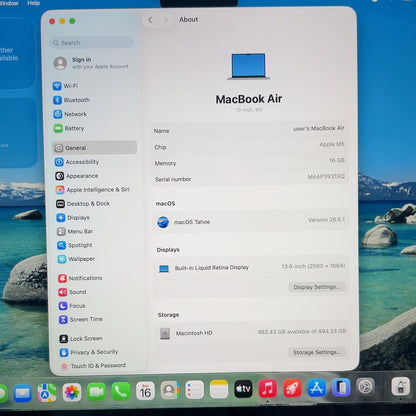The width and height of the screenshot is (416, 416).
Task: Launch Apple TV from the Dock
Action: [x=243, y=389]
